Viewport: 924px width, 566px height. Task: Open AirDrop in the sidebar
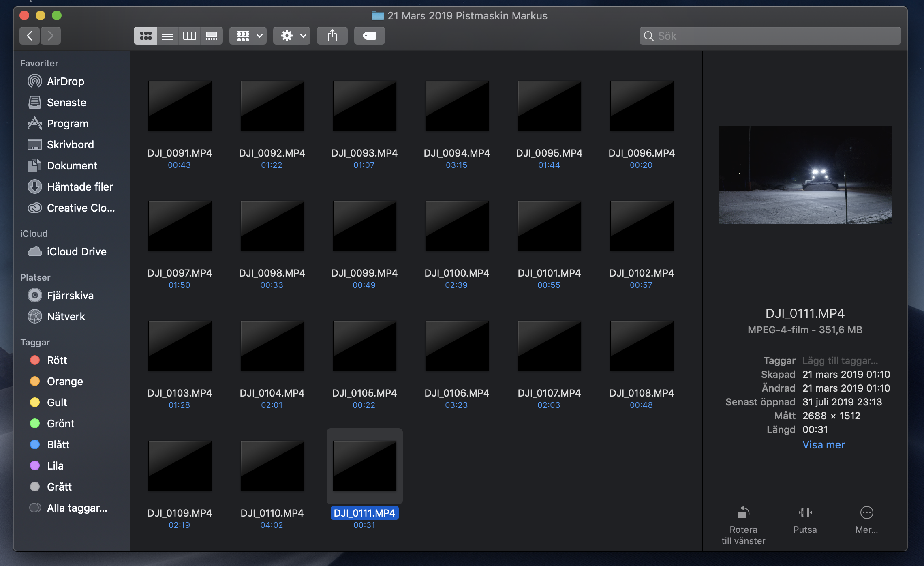click(x=65, y=81)
